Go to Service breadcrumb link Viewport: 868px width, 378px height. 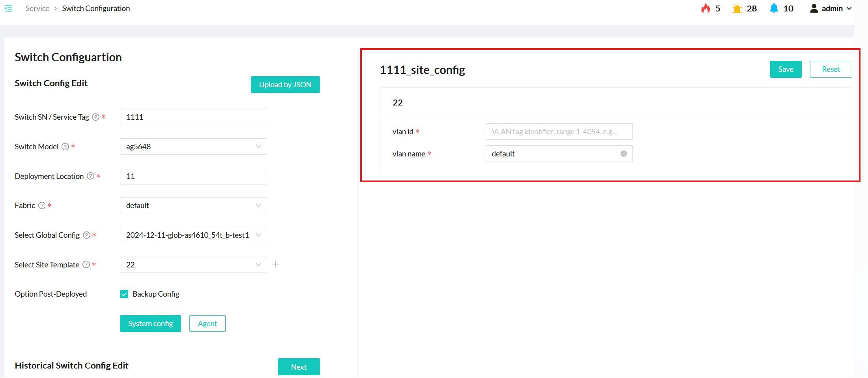point(37,8)
